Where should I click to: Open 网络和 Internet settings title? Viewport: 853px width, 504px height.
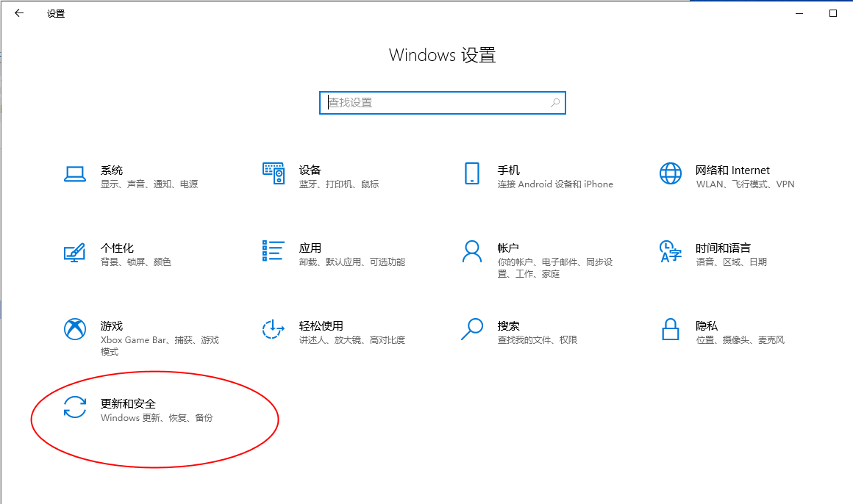(x=733, y=170)
